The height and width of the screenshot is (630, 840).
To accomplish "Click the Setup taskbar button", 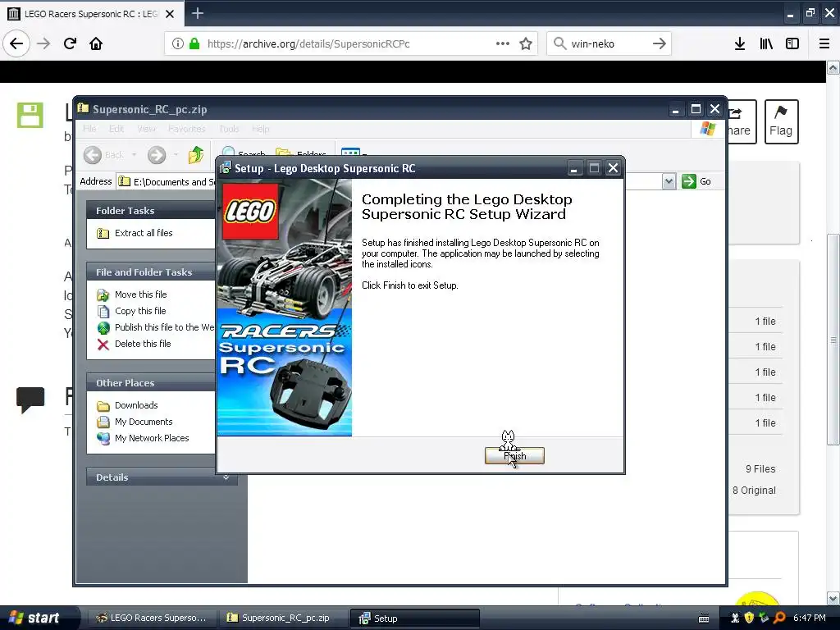I will [x=413, y=618].
